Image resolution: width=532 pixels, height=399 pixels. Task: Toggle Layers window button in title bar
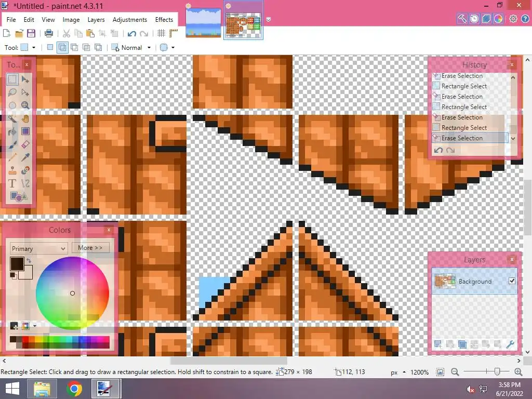(x=486, y=19)
